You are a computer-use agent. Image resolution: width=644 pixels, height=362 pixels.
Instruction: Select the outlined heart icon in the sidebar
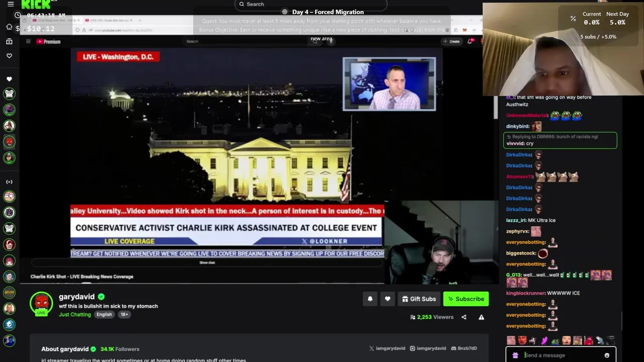(9, 56)
